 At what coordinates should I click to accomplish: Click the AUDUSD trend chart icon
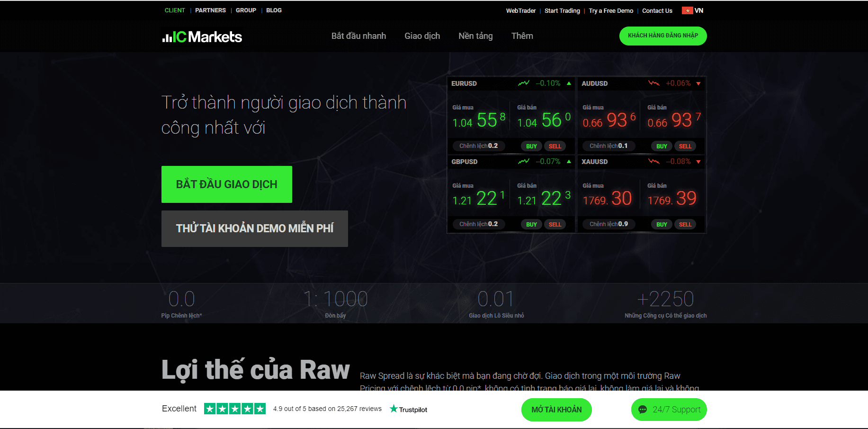(654, 83)
